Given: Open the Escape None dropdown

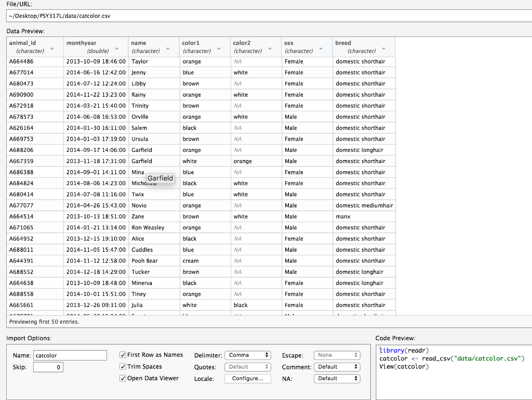Looking at the screenshot, I should click(x=337, y=355).
